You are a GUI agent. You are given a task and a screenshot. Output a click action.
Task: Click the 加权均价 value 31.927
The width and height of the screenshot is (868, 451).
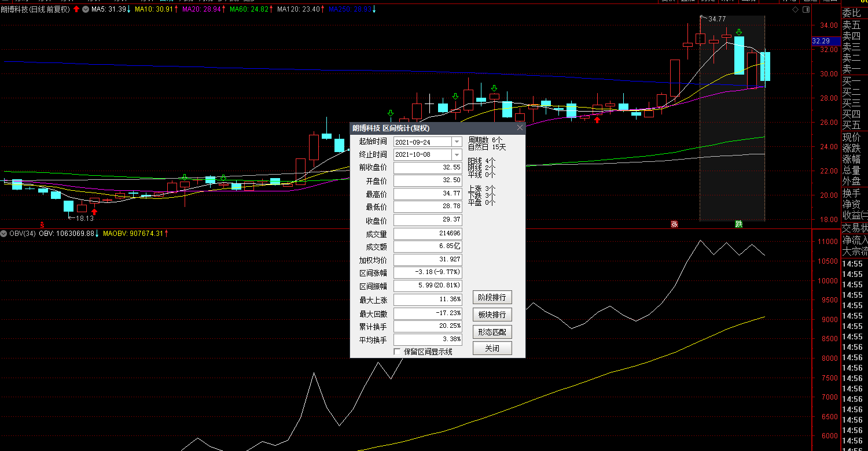click(428, 260)
